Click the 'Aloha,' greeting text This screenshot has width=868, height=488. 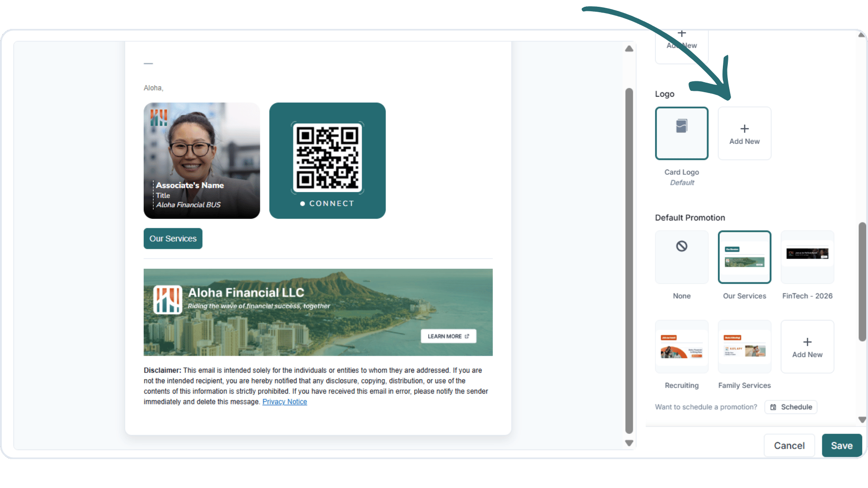[153, 88]
